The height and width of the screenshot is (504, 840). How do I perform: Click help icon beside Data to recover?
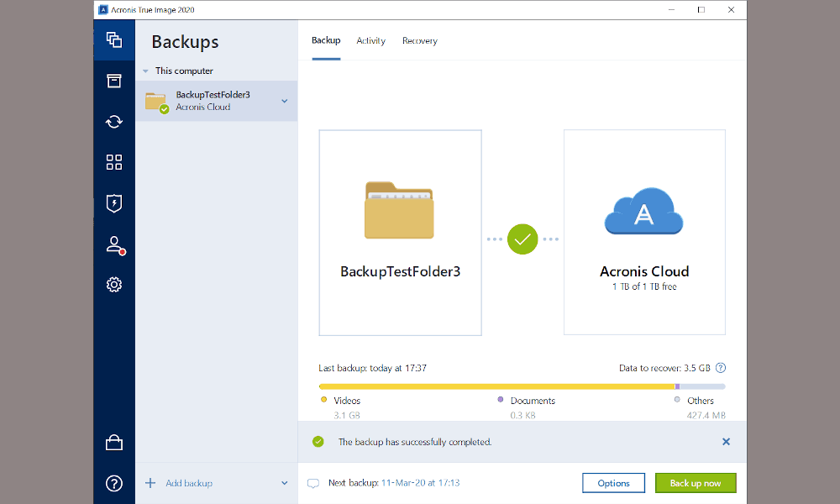pos(721,368)
